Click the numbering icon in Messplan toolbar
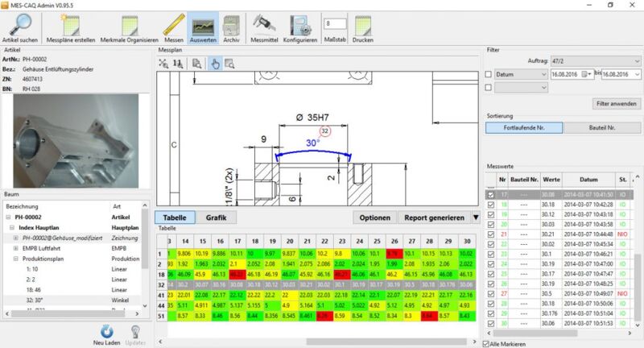This screenshot has width=644, height=348. [178, 64]
